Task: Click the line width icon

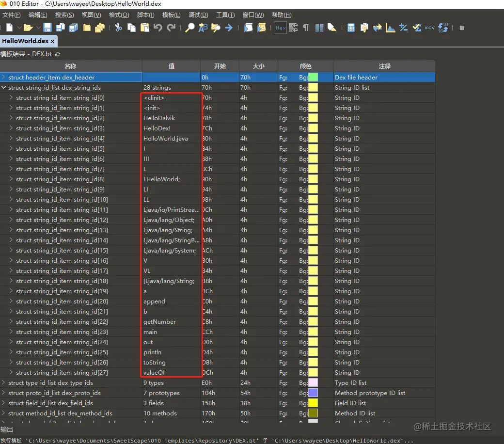Action: 293,28
